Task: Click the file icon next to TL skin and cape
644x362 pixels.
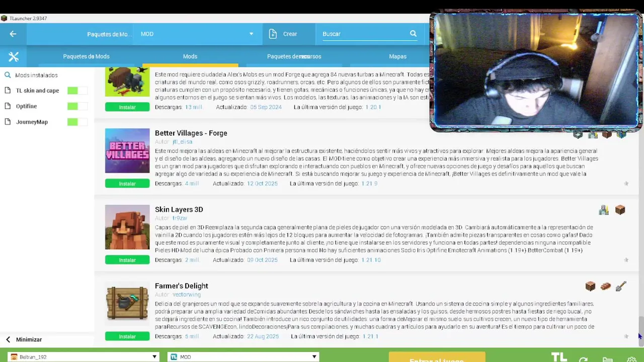Action: pyautogui.click(x=8, y=90)
